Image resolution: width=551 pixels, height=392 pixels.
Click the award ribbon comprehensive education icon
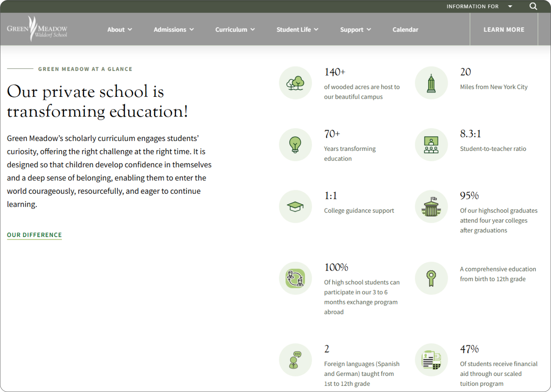point(431,278)
